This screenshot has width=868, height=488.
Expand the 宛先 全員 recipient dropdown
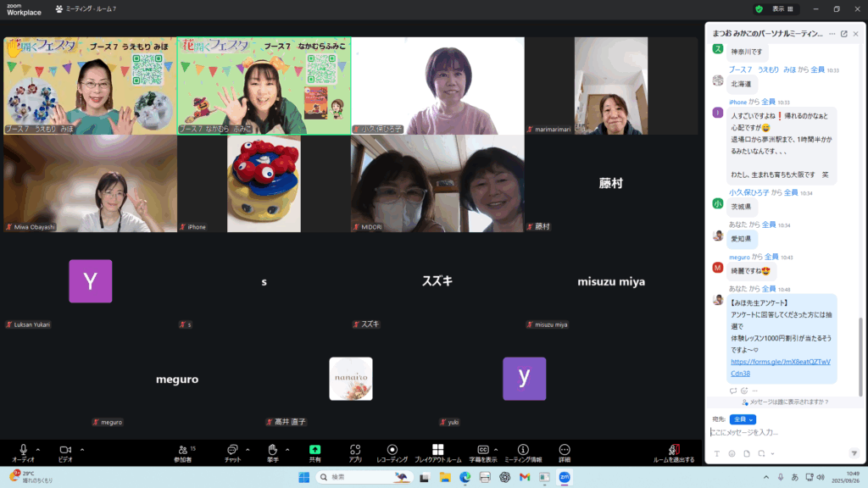(743, 419)
